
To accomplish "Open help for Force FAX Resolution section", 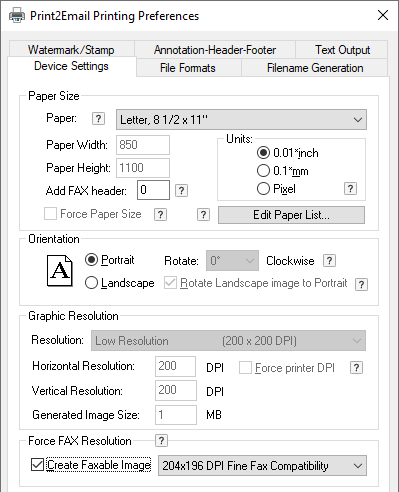I will pyautogui.click(x=161, y=441).
